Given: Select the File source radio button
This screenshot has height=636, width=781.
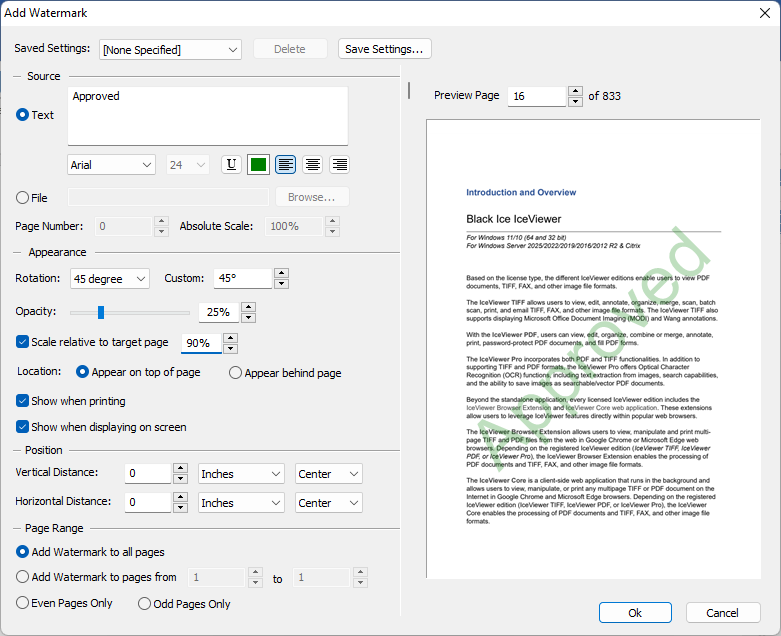Looking at the screenshot, I should click(22, 198).
